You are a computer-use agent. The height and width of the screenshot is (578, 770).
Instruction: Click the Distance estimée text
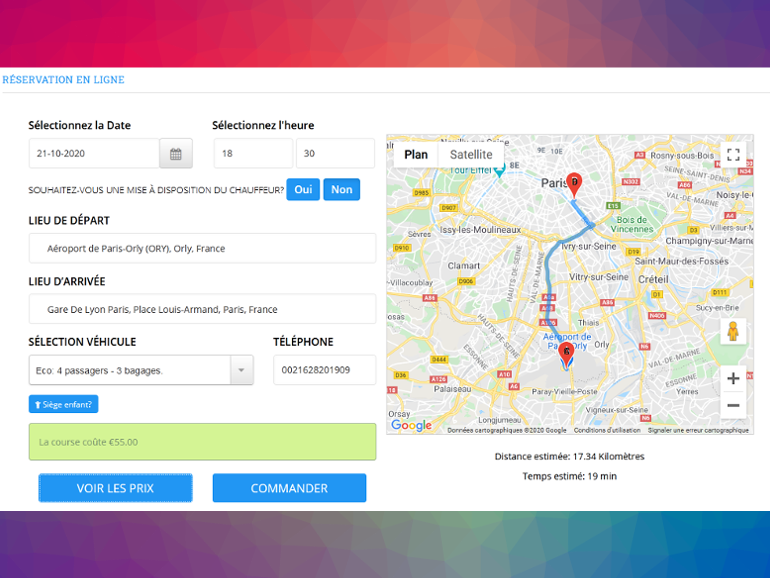click(570, 457)
